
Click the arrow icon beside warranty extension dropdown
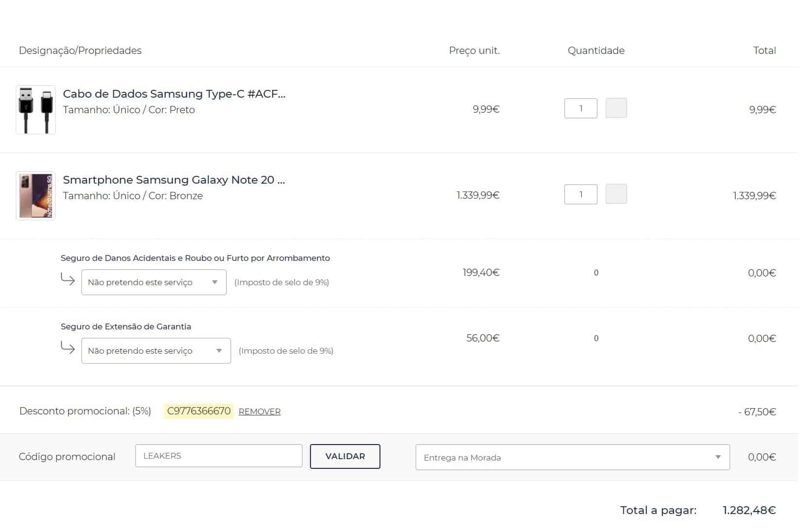pyautogui.click(x=68, y=347)
